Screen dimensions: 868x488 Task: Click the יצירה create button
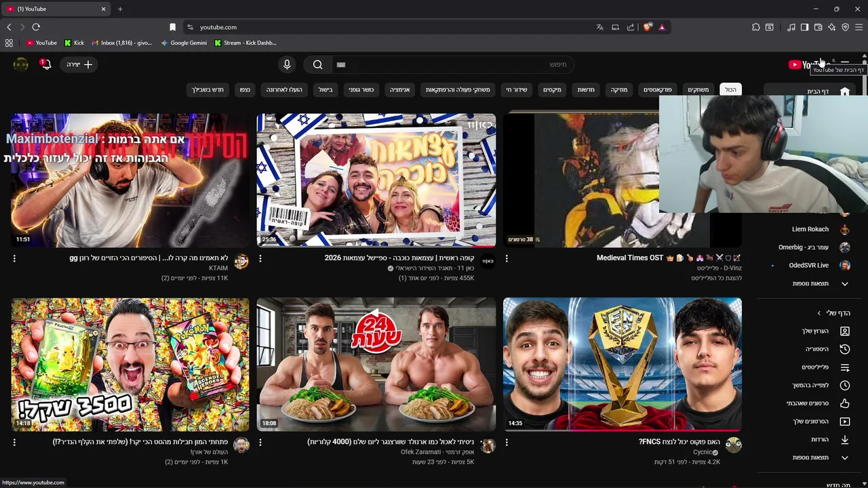[x=79, y=64]
